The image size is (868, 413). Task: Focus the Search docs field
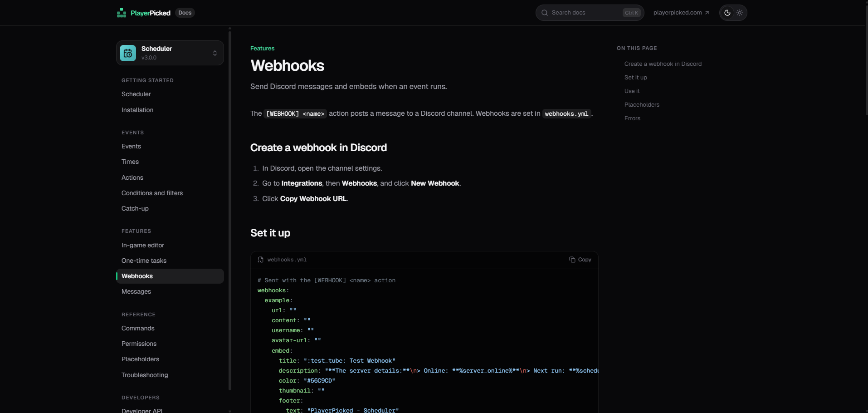point(590,13)
